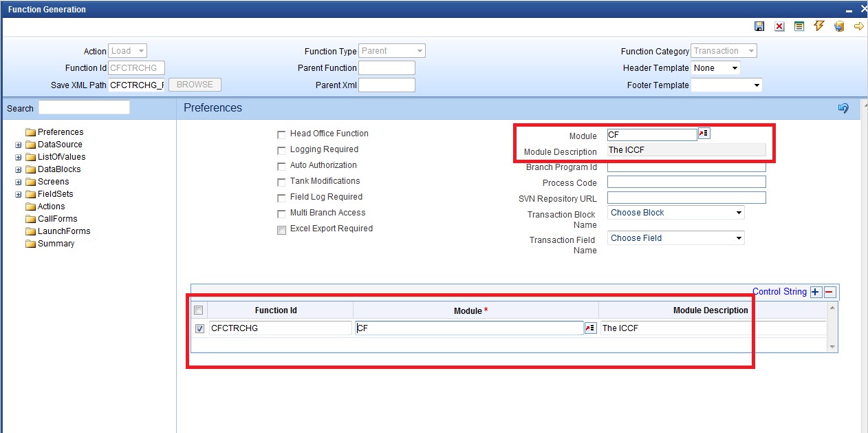The image size is (868, 433).
Task: Click the table scrollbar down arrow
Action: click(832, 347)
